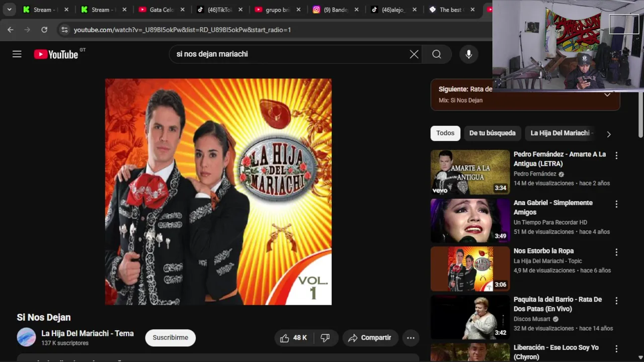
Task: Go back with browser back arrow
Action: click(11, 30)
